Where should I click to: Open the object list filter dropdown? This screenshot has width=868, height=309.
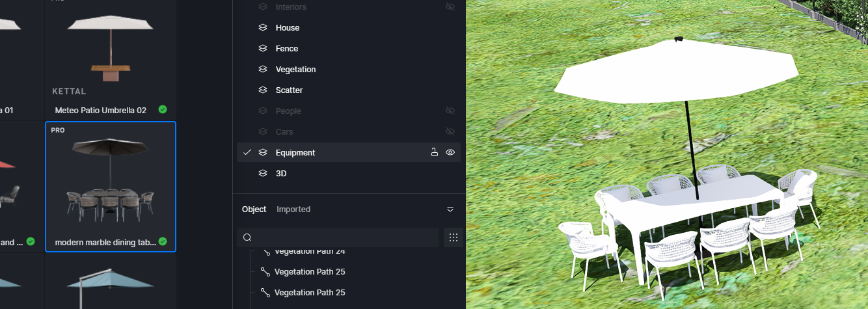point(450,209)
